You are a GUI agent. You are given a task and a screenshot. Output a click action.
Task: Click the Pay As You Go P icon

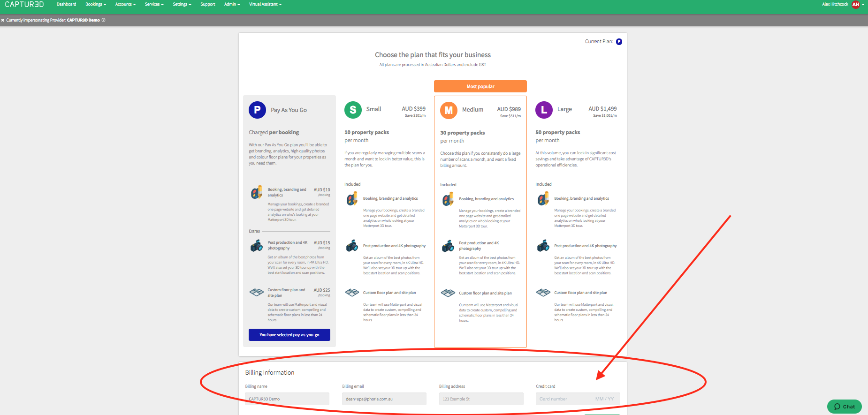257,110
